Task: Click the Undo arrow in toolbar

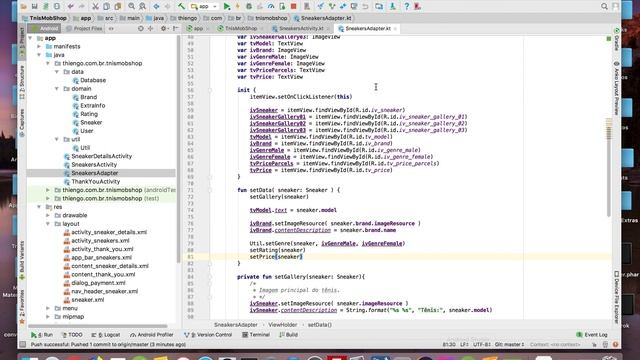Action: [x=71, y=7]
